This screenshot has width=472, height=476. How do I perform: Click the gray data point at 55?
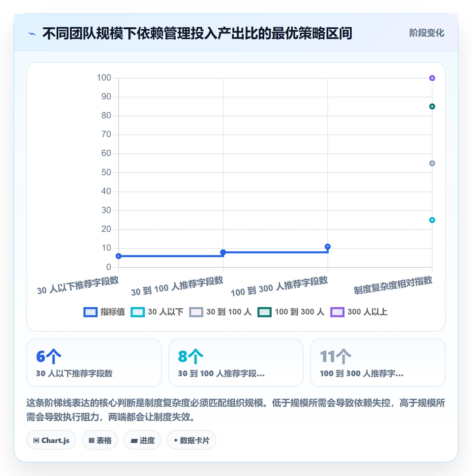[432, 163]
